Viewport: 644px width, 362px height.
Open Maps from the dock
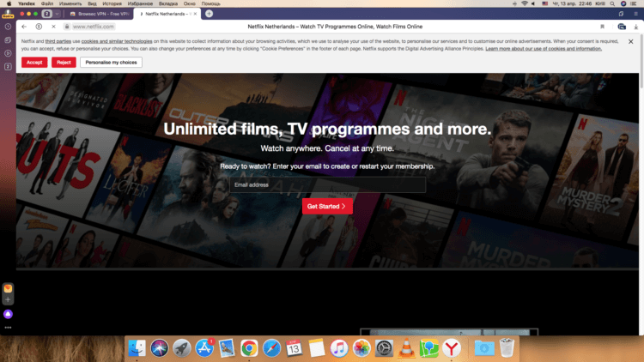428,348
